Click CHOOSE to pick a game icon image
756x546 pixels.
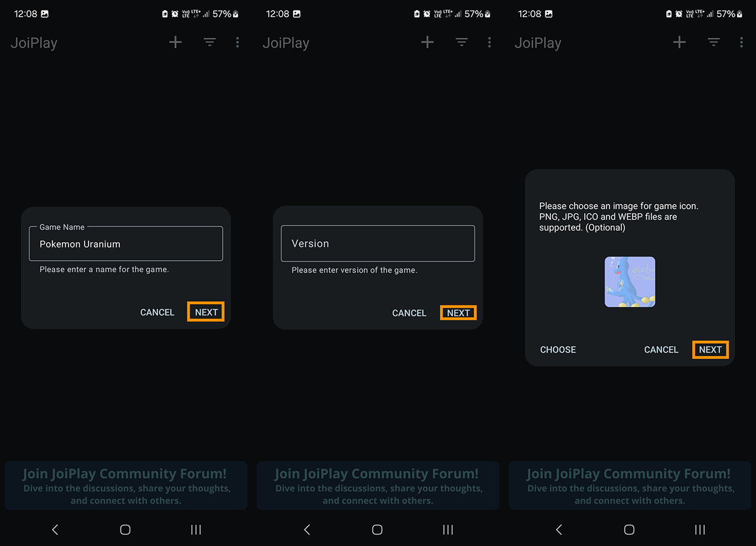[558, 349]
